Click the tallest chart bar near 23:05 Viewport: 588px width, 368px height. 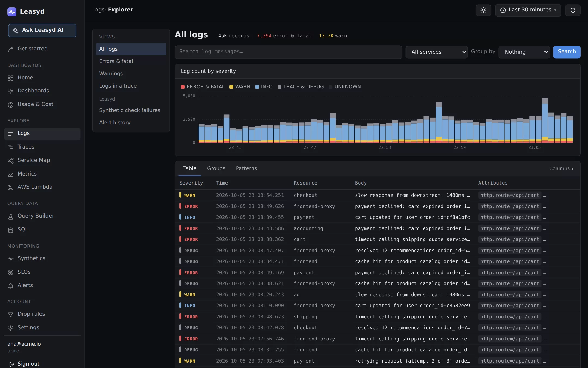coord(545,120)
